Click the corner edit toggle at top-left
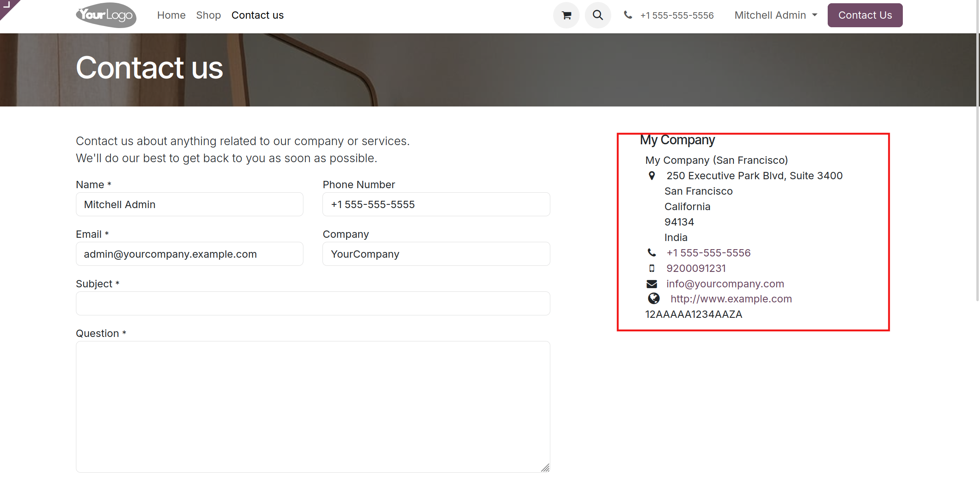This screenshot has width=980, height=480. click(6, 6)
